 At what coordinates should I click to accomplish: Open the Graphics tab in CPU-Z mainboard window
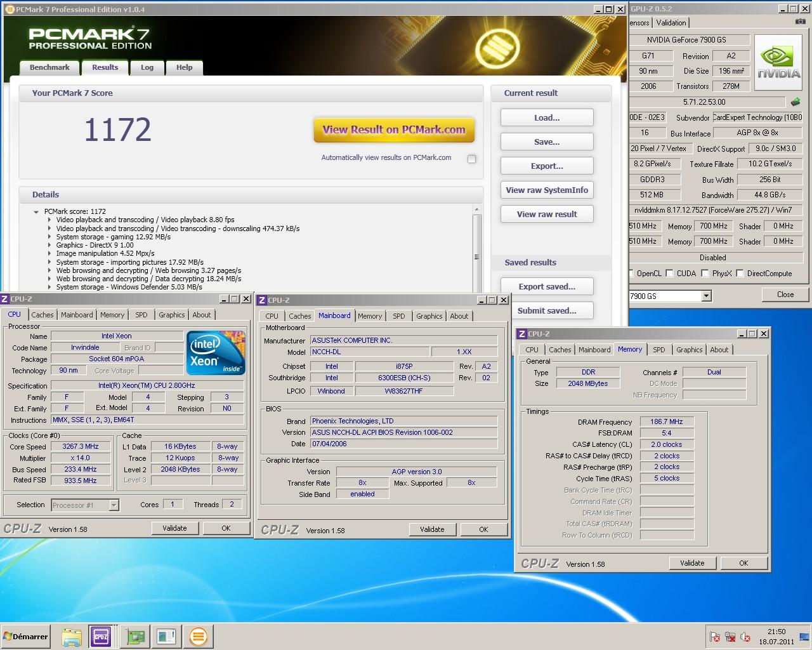coord(429,316)
